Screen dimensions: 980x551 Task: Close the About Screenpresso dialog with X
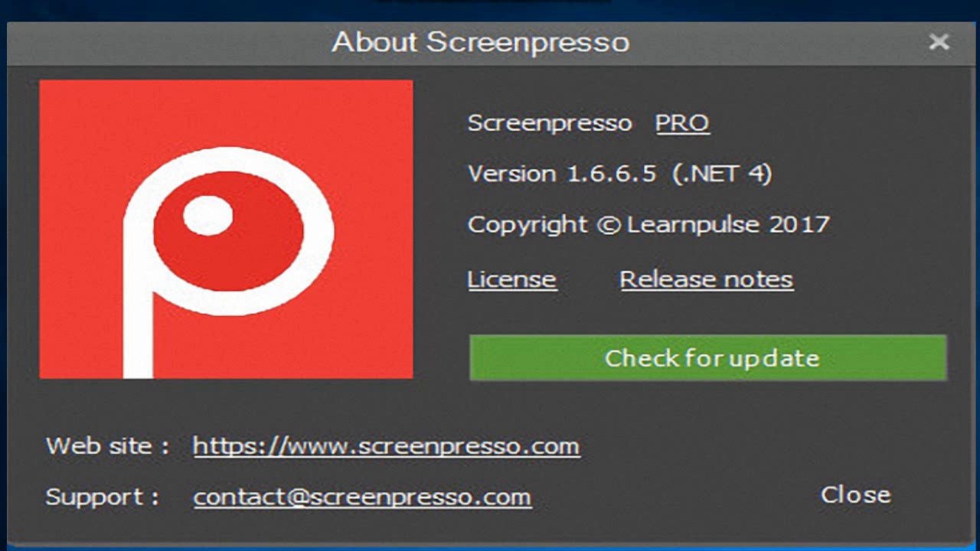(939, 42)
